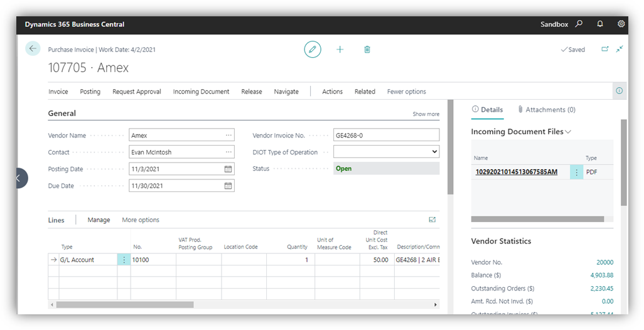Open search with magnifier icon
This screenshot has height=330, width=644.
click(579, 24)
